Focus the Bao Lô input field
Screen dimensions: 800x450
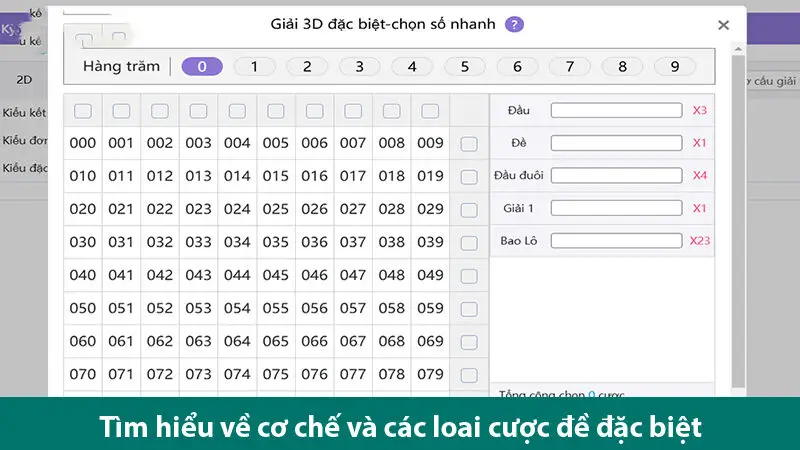coord(615,241)
